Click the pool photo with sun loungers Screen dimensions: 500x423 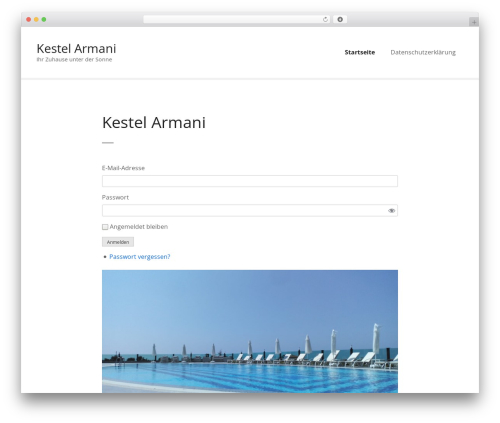coord(250,331)
